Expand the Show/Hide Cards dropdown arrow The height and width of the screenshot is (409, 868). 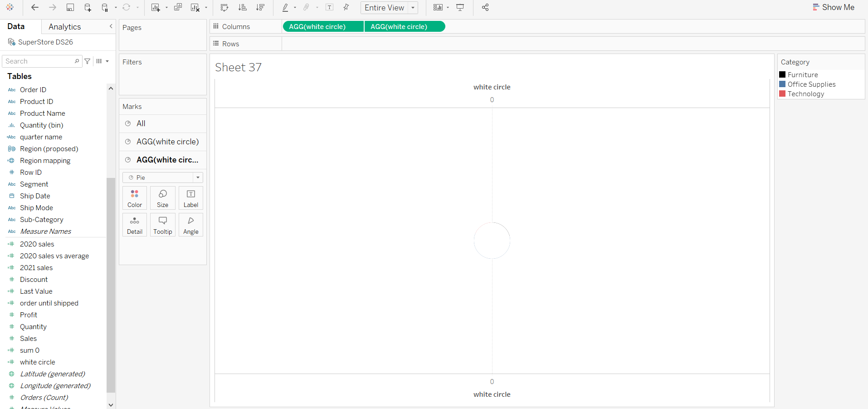(448, 8)
